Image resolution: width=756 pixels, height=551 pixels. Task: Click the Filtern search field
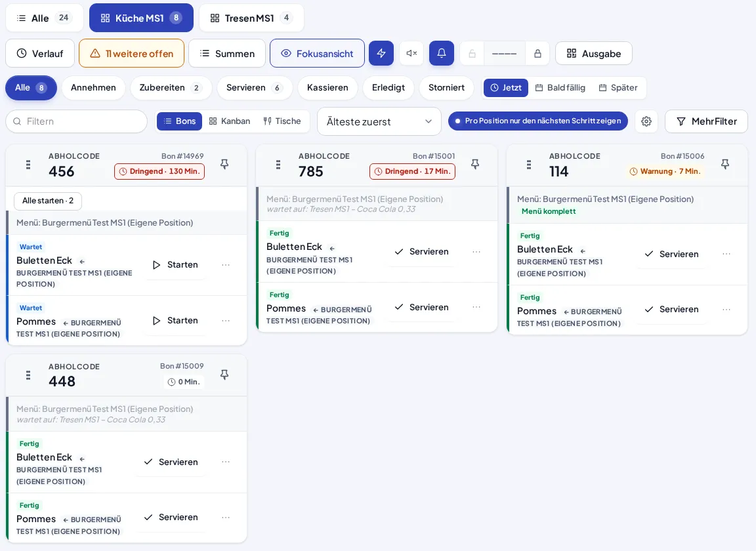click(x=76, y=121)
